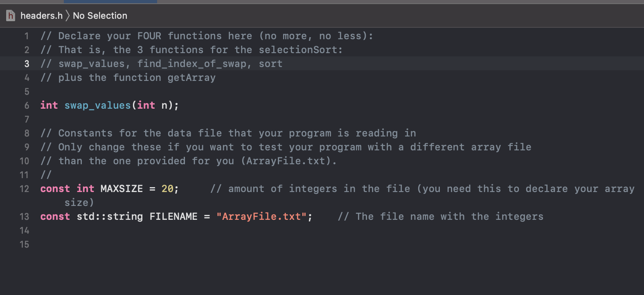Open the No Selection jump bar menu
The image size is (644, 295).
point(100,16)
